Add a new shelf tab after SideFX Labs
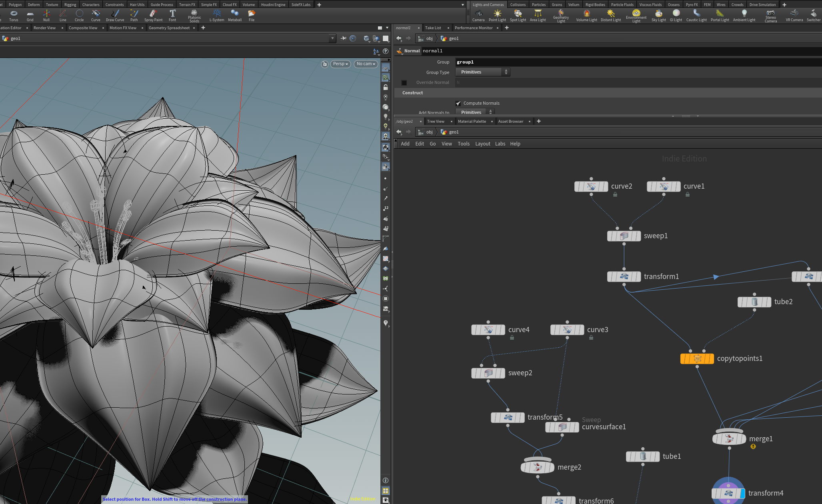 coord(319,5)
